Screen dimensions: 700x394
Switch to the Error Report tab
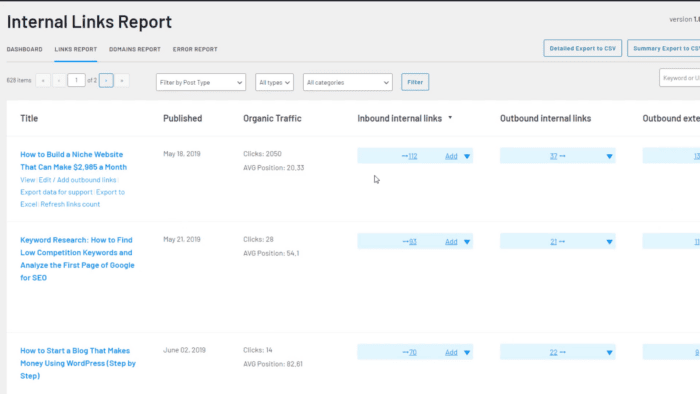[195, 49]
